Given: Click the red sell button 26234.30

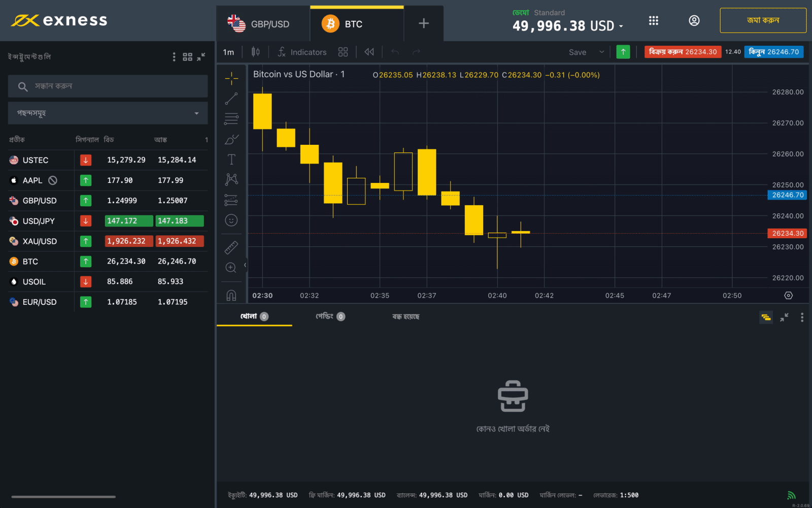Looking at the screenshot, I should [x=683, y=52].
